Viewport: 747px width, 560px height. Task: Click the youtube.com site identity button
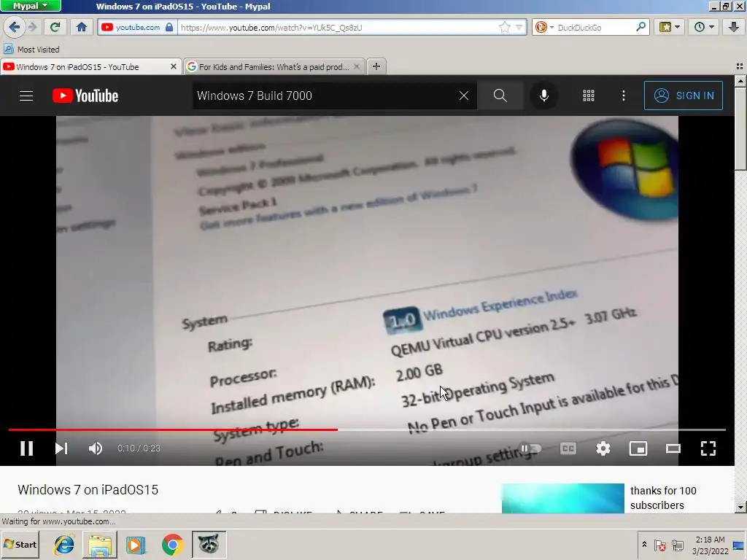point(136,27)
